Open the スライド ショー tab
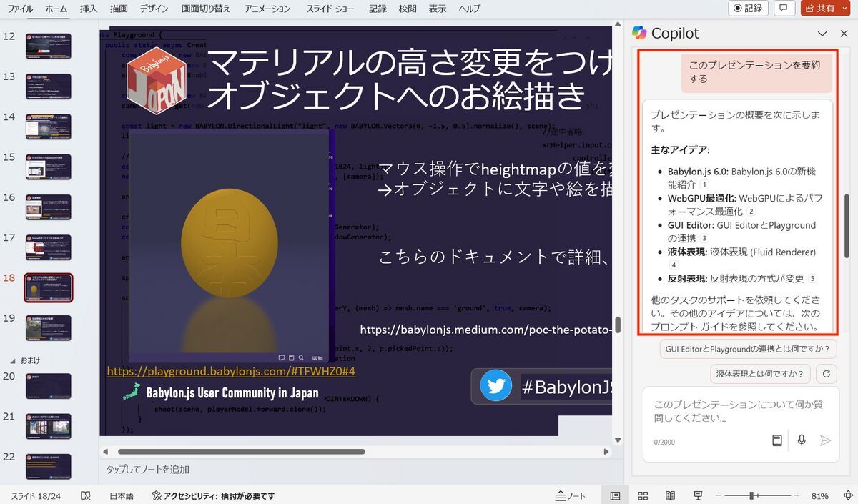Image resolution: width=858 pixels, height=504 pixels. (330, 9)
